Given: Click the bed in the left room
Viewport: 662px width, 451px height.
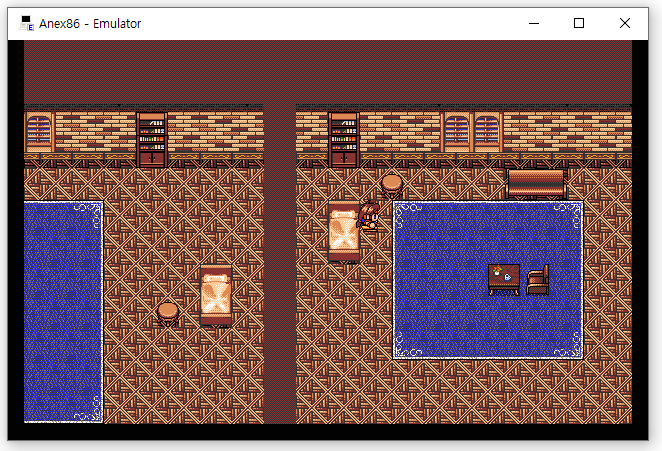Looking at the screenshot, I should pyautogui.click(x=216, y=296).
